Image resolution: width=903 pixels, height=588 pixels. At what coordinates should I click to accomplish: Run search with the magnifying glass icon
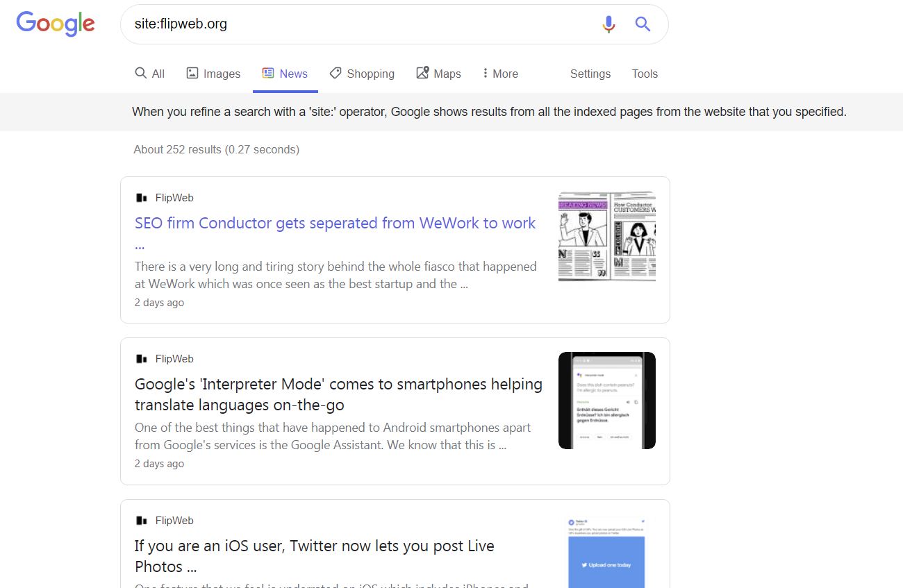[x=643, y=24]
